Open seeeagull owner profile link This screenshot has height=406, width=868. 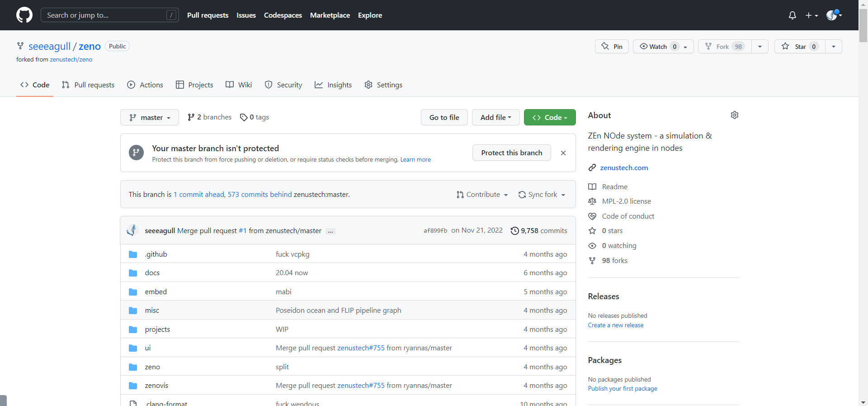click(50, 46)
